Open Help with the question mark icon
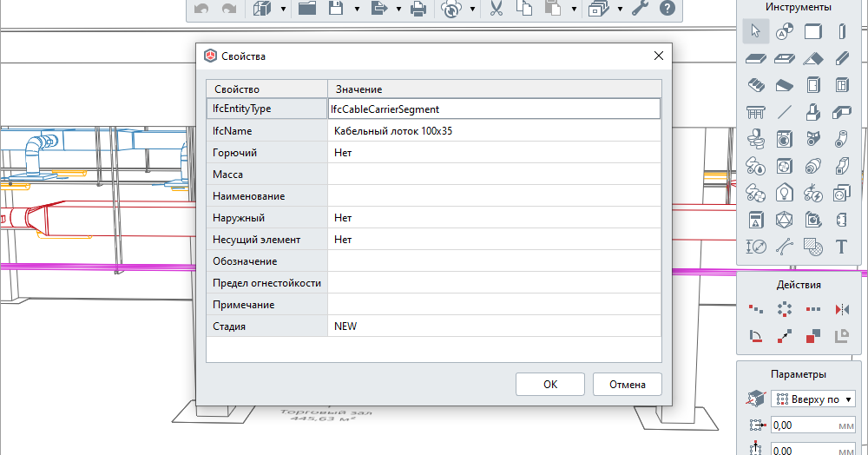This screenshot has height=455, width=868. click(667, 9)
